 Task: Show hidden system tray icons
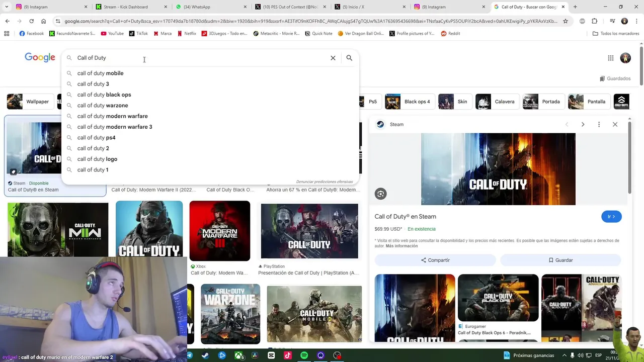coord(563,355)
